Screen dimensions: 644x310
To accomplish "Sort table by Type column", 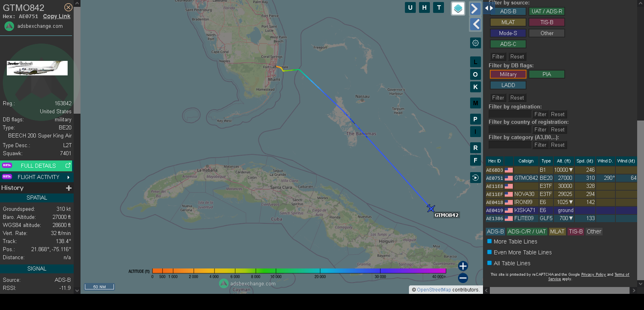I will (546, 161).
